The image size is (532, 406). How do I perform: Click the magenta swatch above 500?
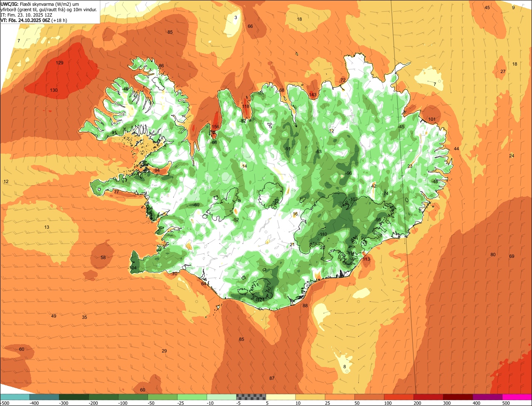tap(517, 397)
